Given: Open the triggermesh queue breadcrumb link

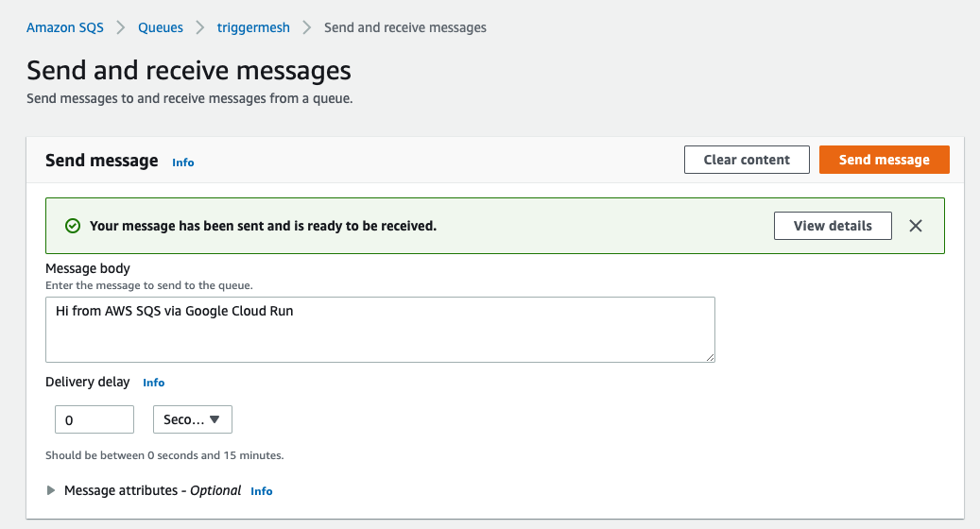Looking at the screenshot, I should coord(253,27).
